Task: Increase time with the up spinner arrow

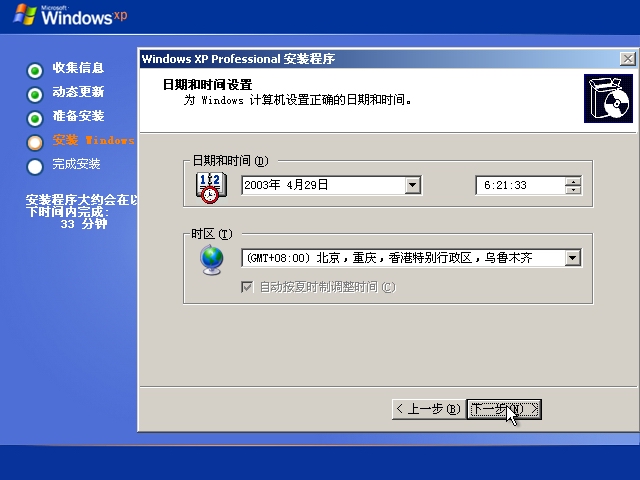Action: coord(573,181)
